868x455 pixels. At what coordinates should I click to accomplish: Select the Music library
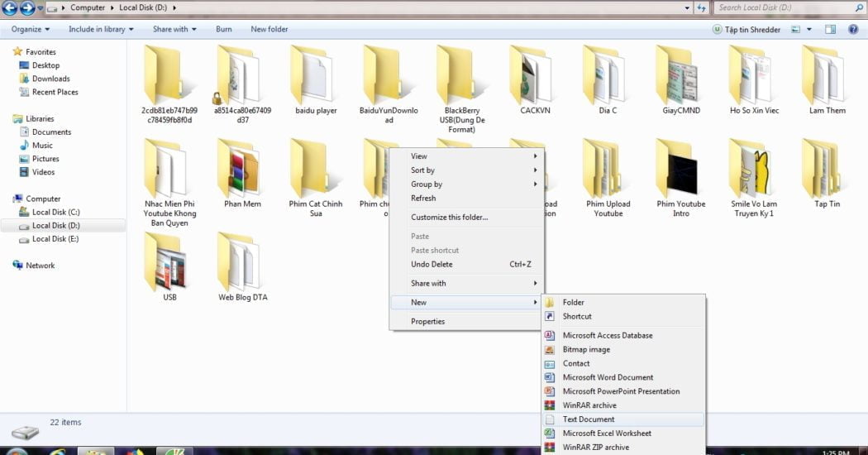click(x=42, y=146)
